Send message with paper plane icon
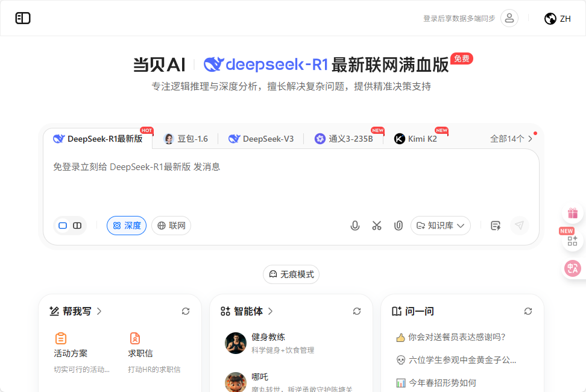 click(520, 226)
